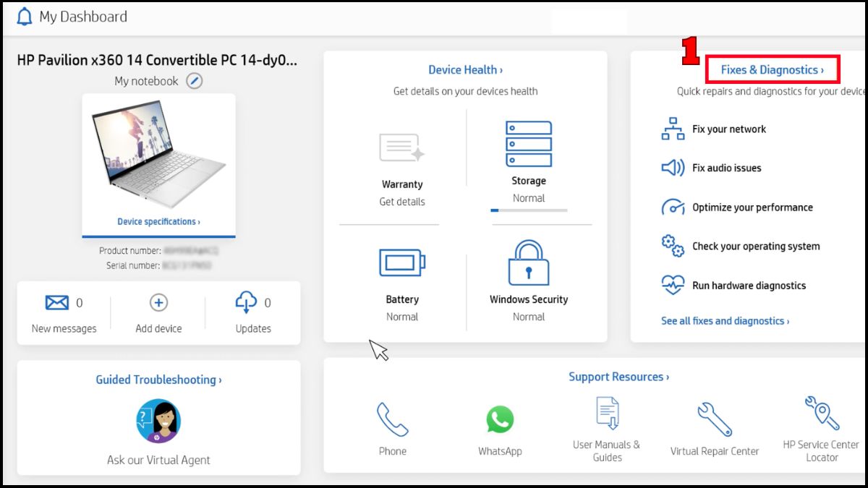Open Support Resources link
868x488 pixels.
618,377
